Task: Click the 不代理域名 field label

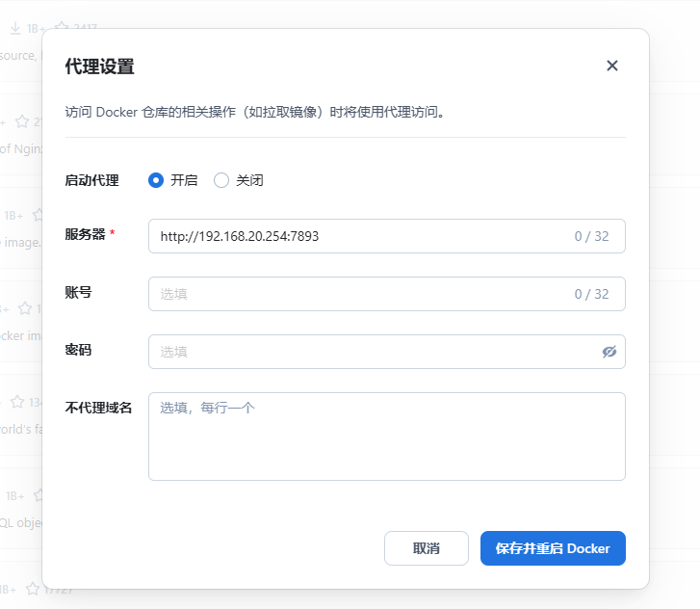Action: point(98,408)
